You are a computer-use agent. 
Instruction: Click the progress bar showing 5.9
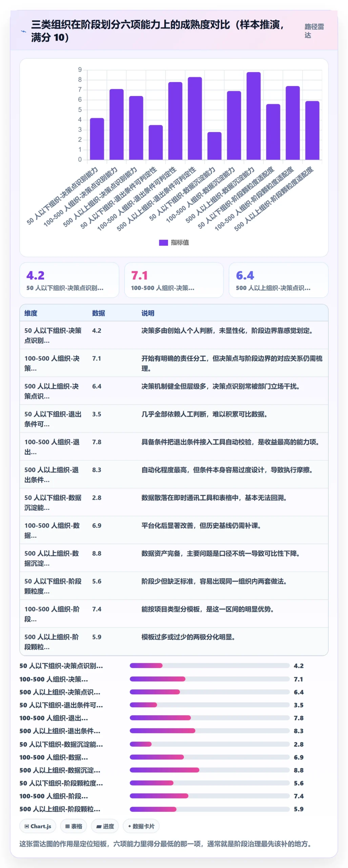pyautogui.click(x=209, y=809)
